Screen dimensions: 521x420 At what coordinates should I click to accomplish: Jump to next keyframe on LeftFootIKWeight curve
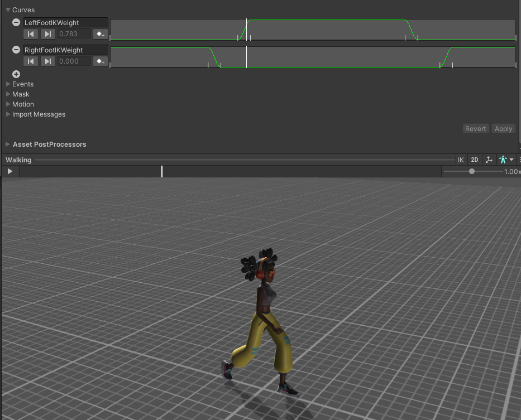pyautogui.click(x=47, y=33)
